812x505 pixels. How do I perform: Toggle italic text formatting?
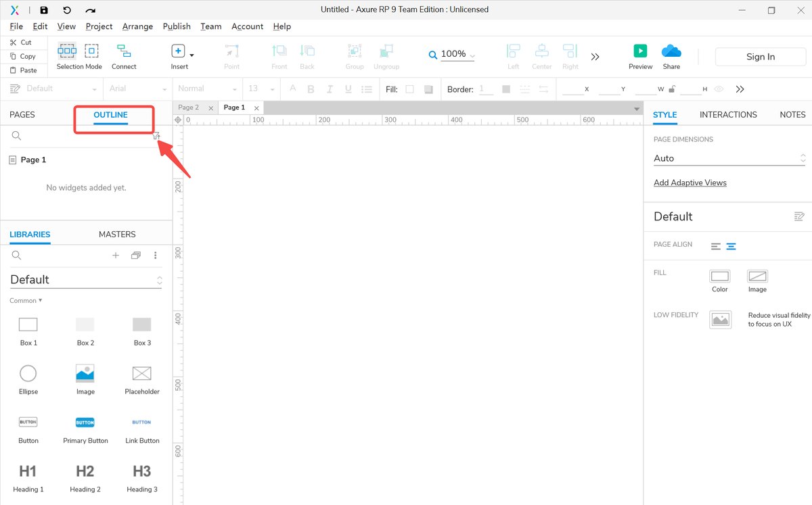330,89
